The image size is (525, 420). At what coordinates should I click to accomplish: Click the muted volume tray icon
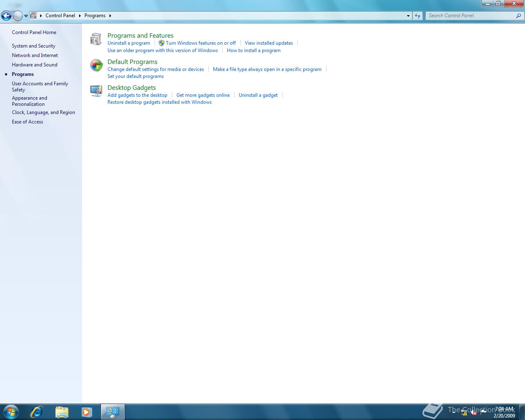474,413
